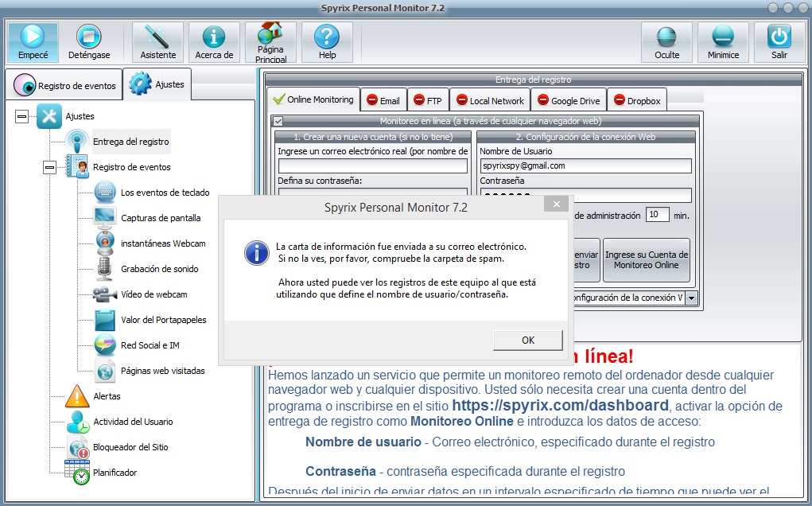Click the Contraseña password field
This screenshot has height=506, width=812.
tap(585, 195)
